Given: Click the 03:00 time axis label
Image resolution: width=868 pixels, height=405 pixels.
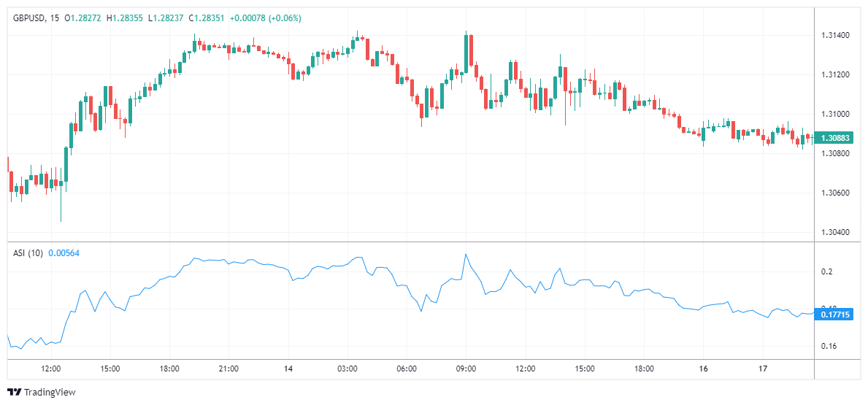Looking at the screenshot, I should tap(347, 369).
